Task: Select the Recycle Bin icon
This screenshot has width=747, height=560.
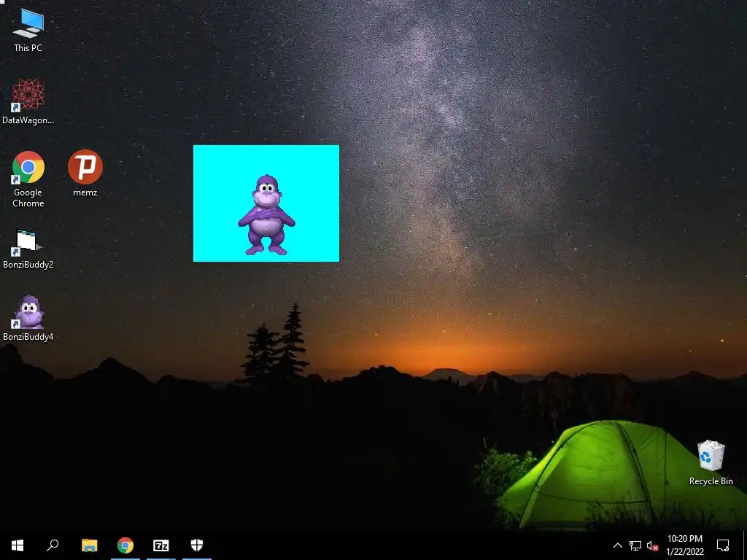Action: tap(711, 463)
